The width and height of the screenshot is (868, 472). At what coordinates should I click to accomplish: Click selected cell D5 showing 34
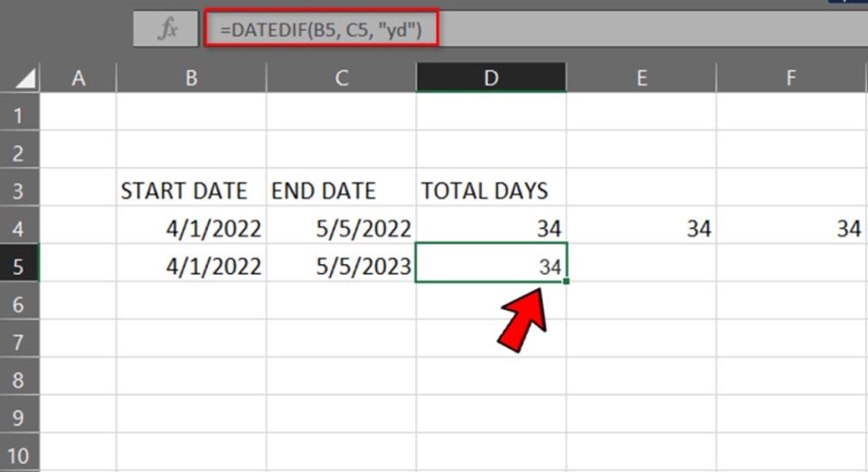pyautogui.click(x=491, y=263)
